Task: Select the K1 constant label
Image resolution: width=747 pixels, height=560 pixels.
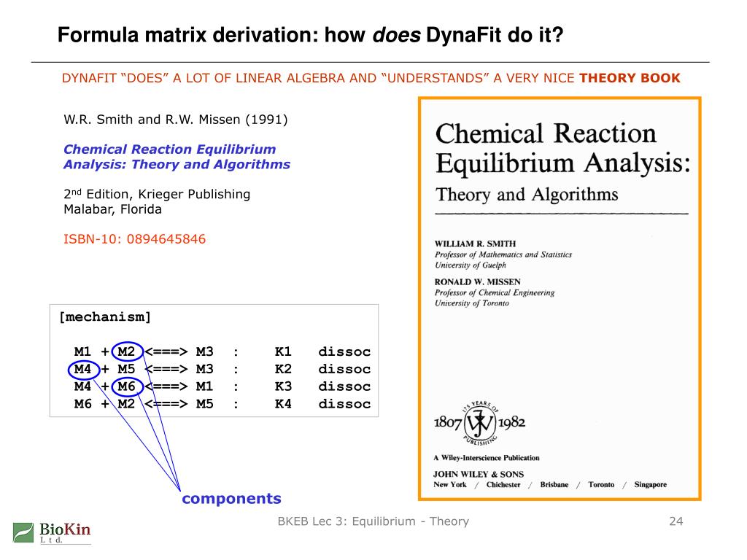Action: pos(283,352)
